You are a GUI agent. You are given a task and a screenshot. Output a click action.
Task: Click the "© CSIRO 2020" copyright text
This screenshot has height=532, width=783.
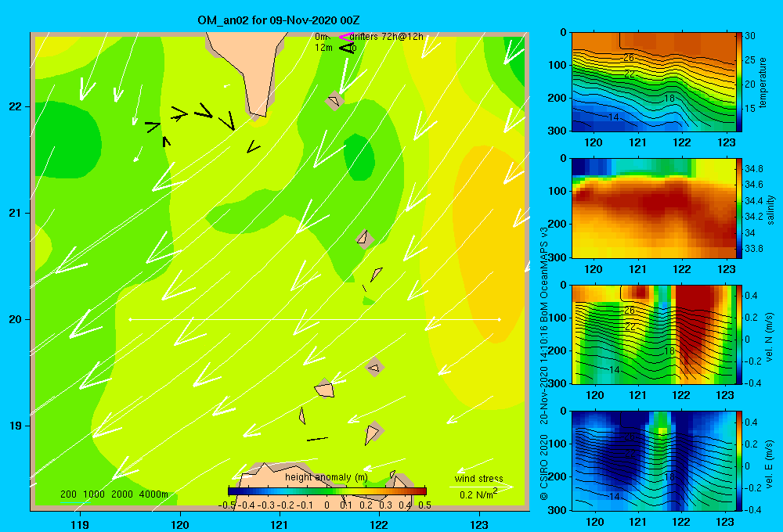544,468
